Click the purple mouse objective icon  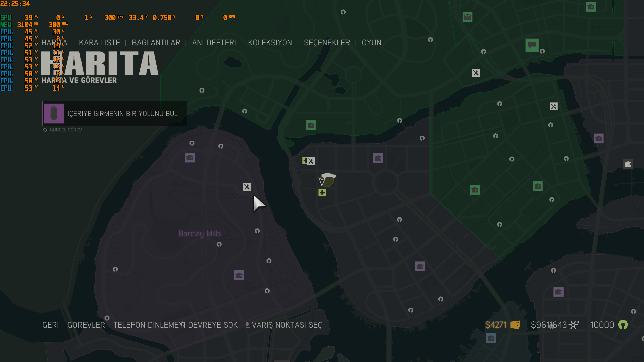tap(54, 114)
